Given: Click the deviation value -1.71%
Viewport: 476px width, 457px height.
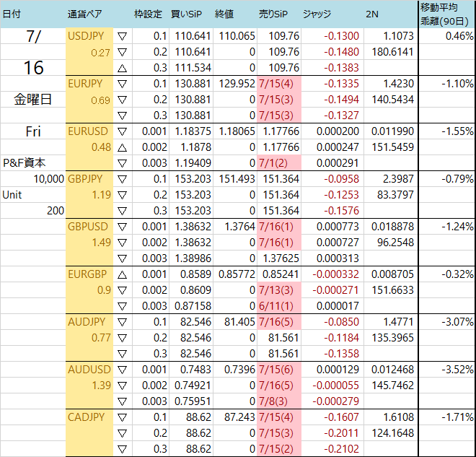Looking at the screenshot, I should click(x=457, y=417).
